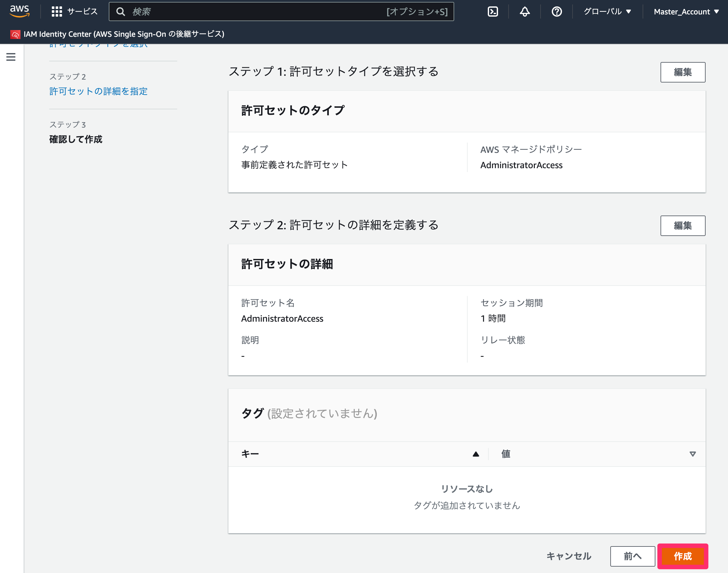The height and width of the screenshot is (573, 728).
Task: Click the search magnifier icon
Action: [121, 12]
